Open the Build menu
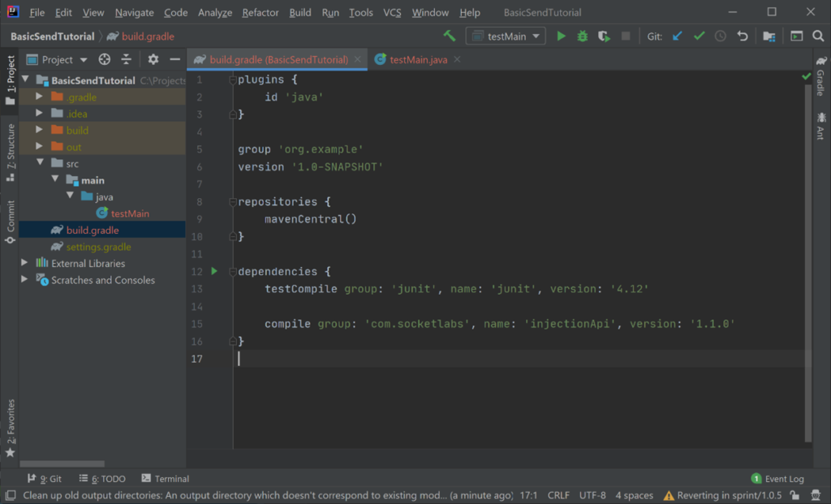This screenshot has width=831, height=504. pyautogui.click(x=300, y=12)
